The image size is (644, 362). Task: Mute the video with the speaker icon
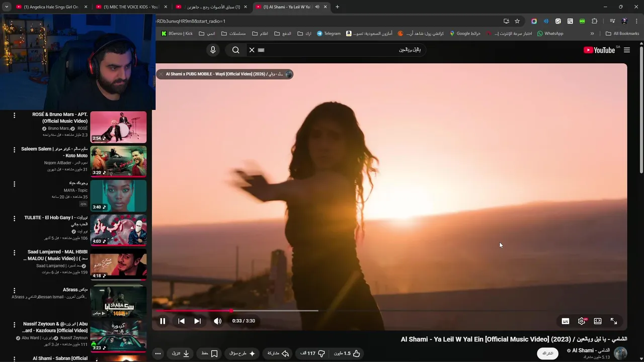217,321
